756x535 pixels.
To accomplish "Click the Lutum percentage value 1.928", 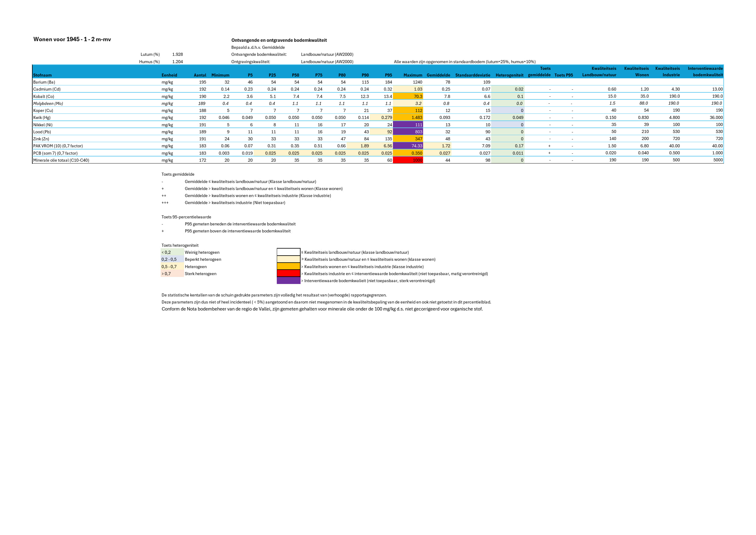I will tap(177, 54).
